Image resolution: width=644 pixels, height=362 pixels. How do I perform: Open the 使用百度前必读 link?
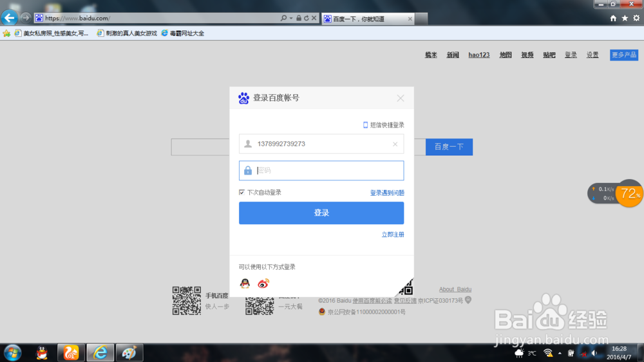point(372,301)
